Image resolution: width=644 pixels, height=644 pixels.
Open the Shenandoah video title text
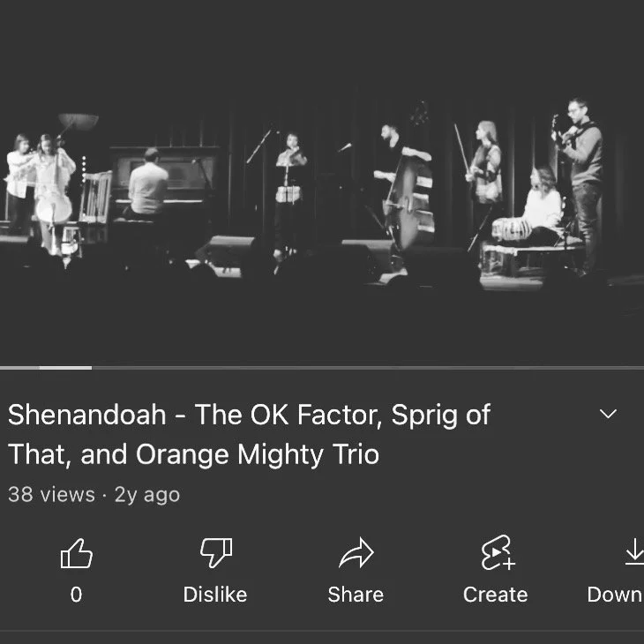coord(249,435)
